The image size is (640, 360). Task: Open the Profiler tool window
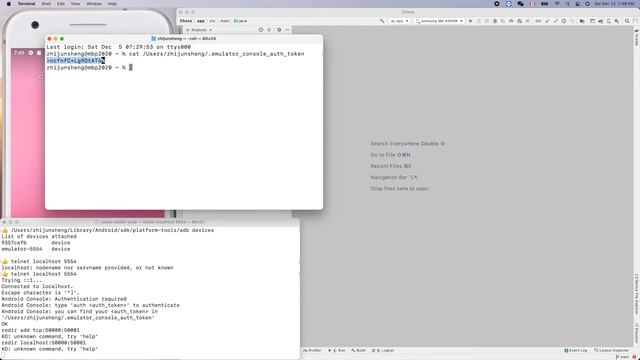[x=312, y=350]
